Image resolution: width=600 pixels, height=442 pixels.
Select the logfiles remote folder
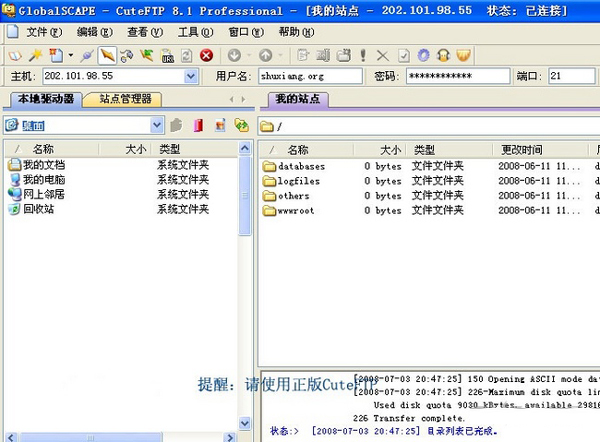tap(291, 181)
